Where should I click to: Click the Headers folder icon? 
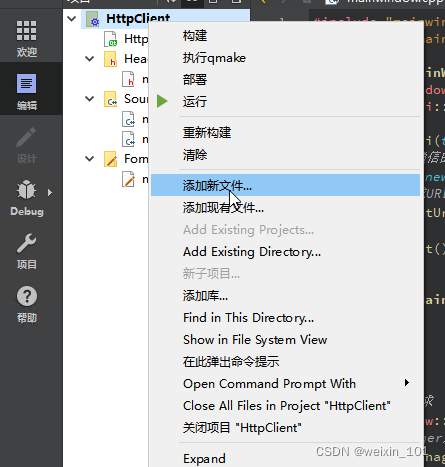click(x=110, y=59)
